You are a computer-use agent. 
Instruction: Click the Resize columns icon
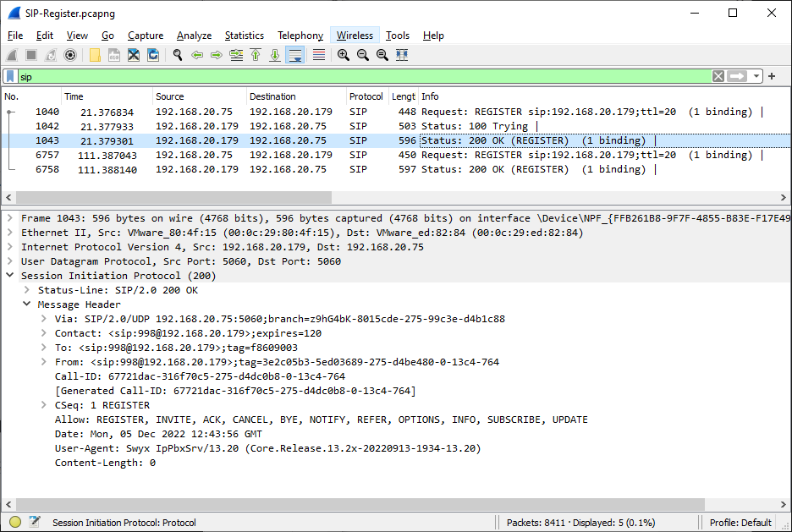[x=402, y=54]
